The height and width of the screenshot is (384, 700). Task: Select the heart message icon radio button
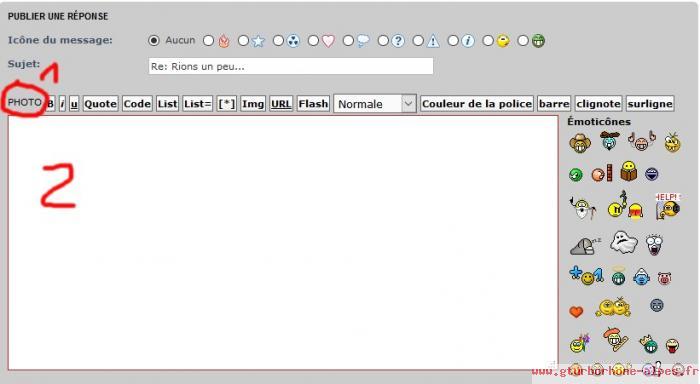click(313, 41)
